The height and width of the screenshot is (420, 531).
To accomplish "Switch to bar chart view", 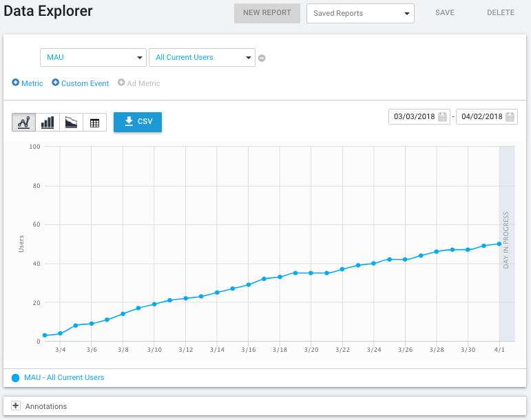I will (x=48, y=123).
